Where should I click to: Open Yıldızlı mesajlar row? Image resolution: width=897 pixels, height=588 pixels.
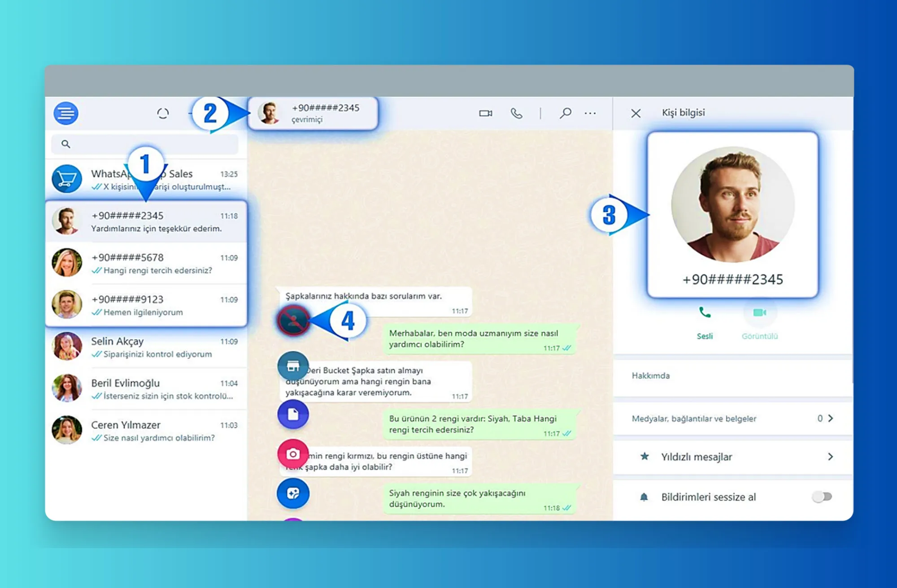click(733, 457)
